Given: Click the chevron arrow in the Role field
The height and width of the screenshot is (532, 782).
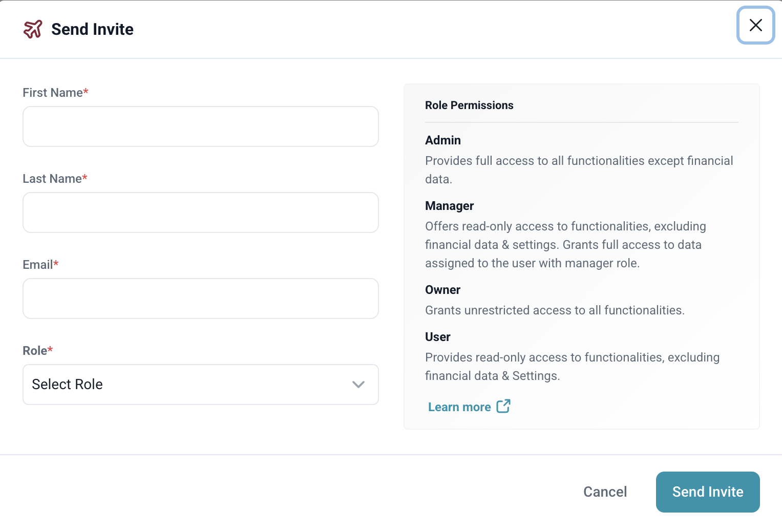Looking at the screenshot, I should 358,385.
